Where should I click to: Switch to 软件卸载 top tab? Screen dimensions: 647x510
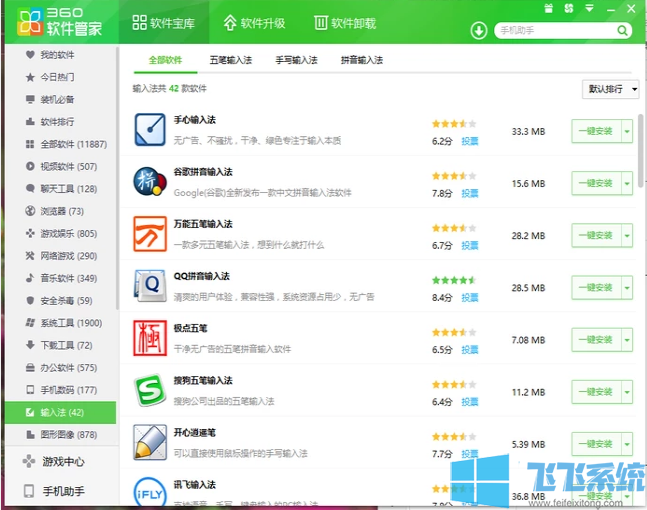click(345, 22)
